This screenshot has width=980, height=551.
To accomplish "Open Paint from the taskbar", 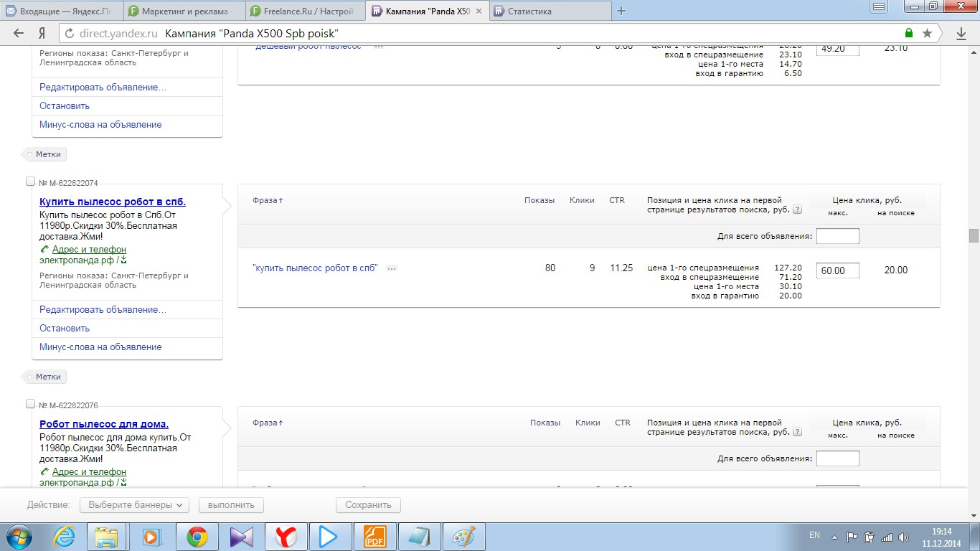I will click(x=463, y=537).
